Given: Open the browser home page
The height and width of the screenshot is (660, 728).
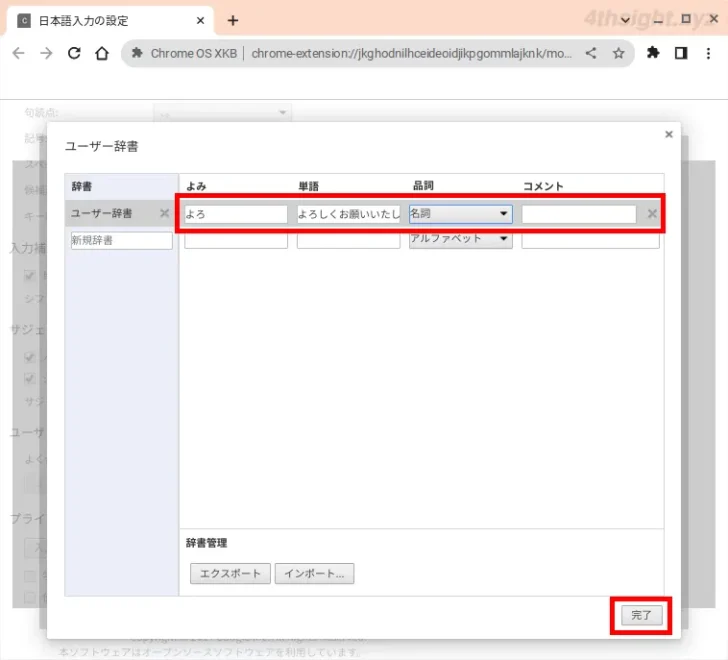Looking at the screenshot, I should [102, 53].
